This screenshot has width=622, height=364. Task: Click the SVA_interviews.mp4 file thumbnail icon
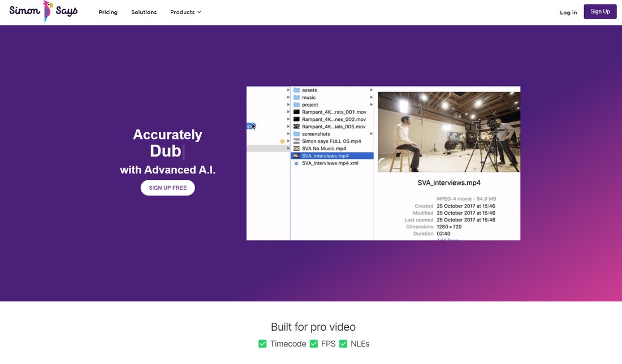click(x=296, y=156)
